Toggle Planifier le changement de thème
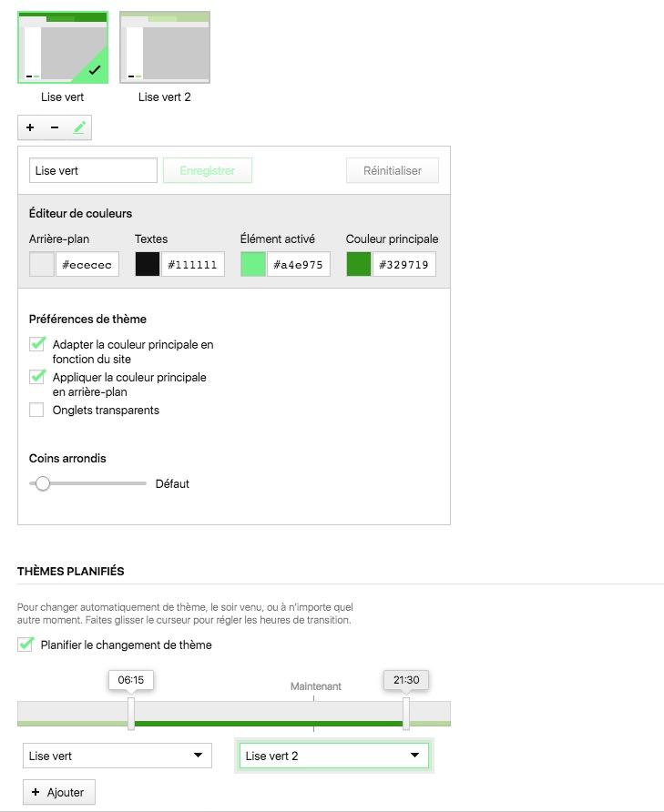The image size is (664, 812). (x=26, y=645)
